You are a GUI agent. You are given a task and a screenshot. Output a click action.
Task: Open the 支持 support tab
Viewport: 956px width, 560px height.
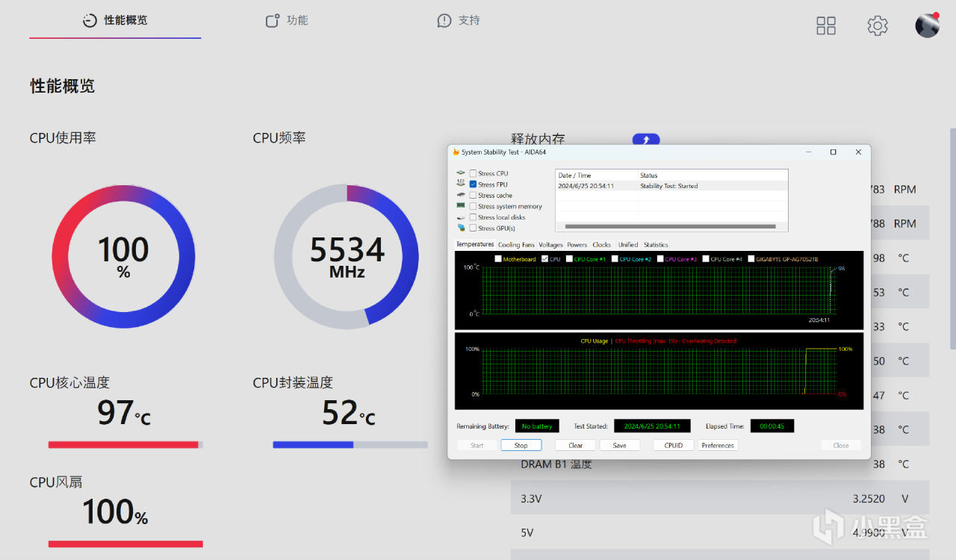click(459, 20)
